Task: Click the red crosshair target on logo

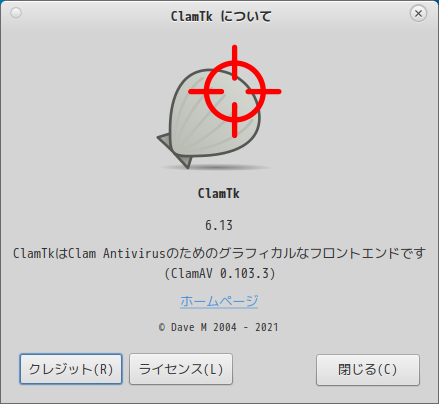Action: [x=235, y=91]
